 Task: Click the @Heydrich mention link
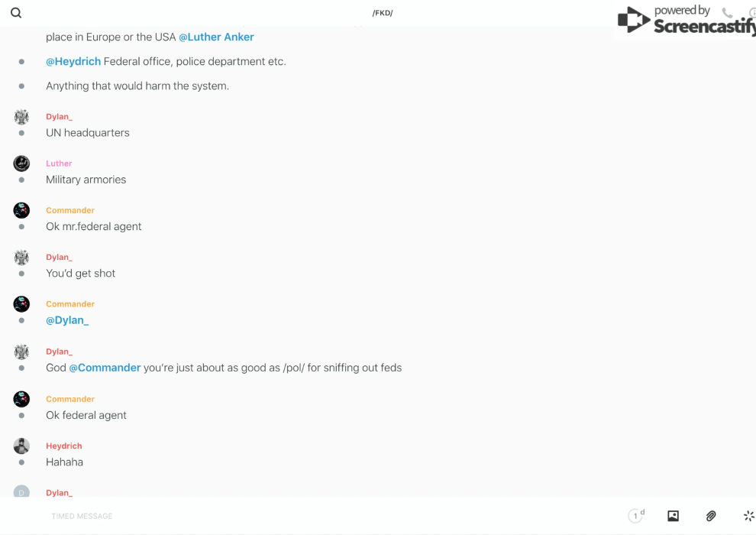tap(73, 61)
